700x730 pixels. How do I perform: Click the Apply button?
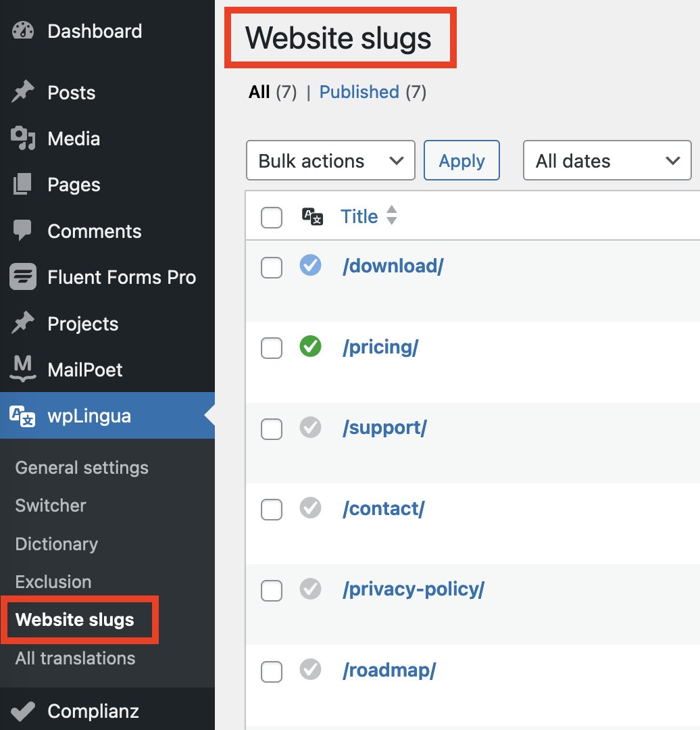(x=461, y=161)
